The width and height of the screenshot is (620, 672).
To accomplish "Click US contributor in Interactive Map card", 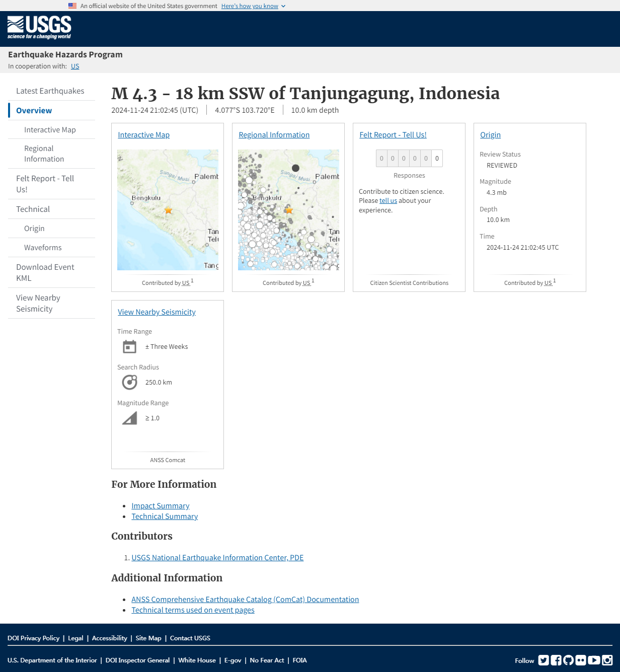I will coord(186,283).
